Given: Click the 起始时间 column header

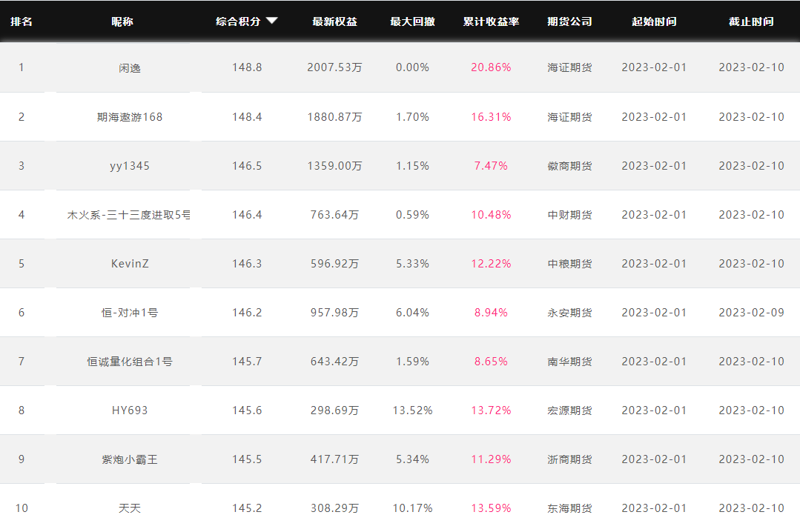Looking at the screenshot, I should point(654,21).
